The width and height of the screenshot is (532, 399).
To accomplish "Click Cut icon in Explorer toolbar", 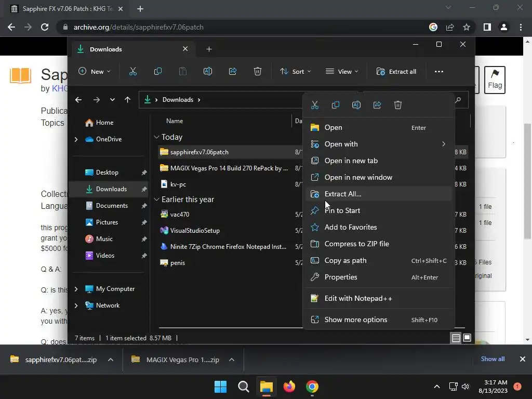I will (132, 71).
